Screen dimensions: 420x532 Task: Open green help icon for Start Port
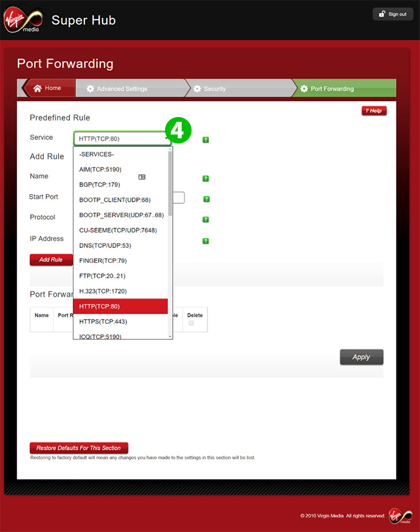[206, 199]
